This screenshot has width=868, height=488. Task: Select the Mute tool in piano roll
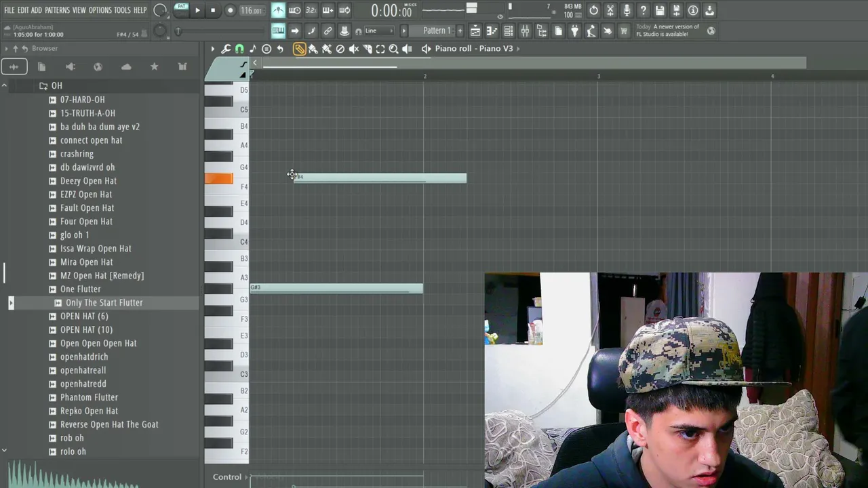pos(353,49)
